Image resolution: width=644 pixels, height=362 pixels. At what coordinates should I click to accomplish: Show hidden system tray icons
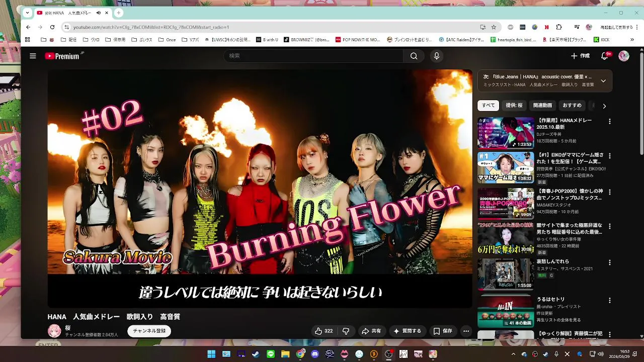tap(513, 354)
